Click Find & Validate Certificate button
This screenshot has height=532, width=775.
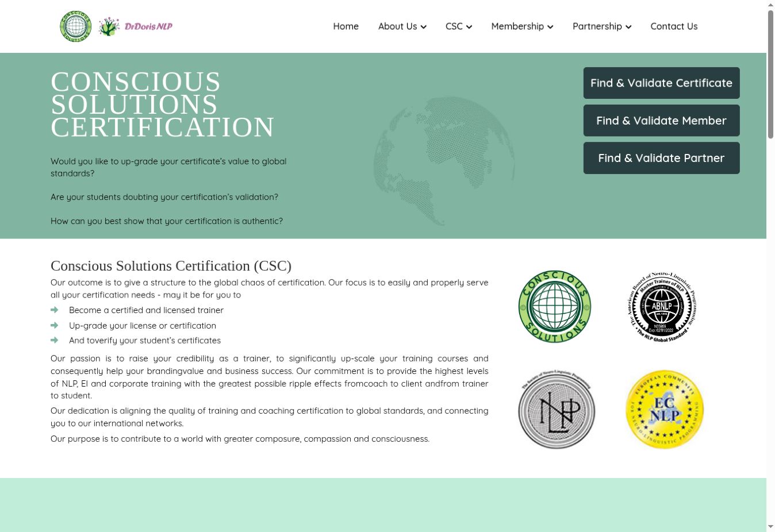coord(661,83)
